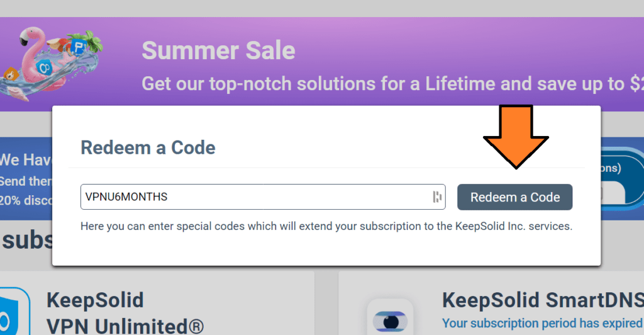Open the KeepSolid VPN Unlimited product title

coord(125,313)
